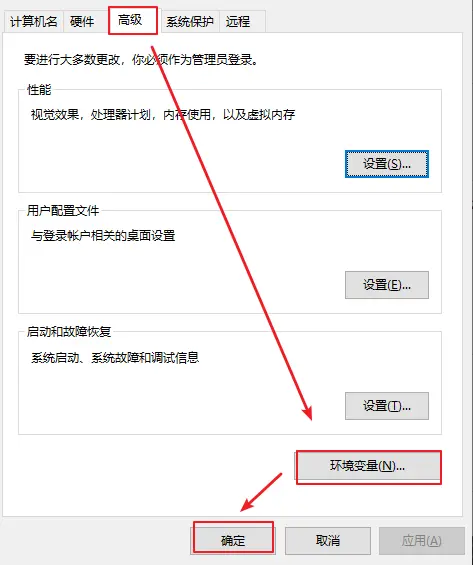The height and width of the screenshot is (565, 473).
Task: Click the 与登录帐户相关的桌面设置 description
Action: coord(103,236)
